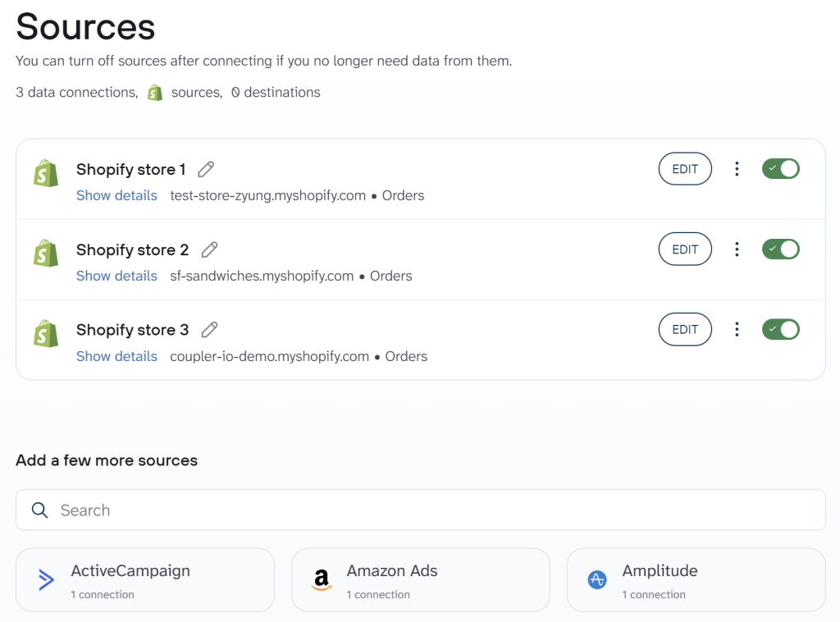Open more options menu for Shopify store 1

point(737,169)
